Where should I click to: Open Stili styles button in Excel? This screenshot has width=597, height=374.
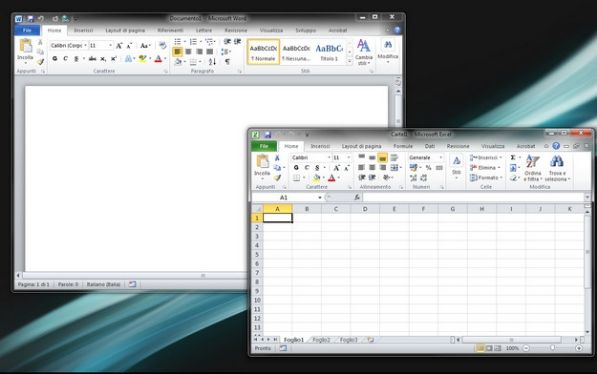pyautogui.click(x=456, y=166)
